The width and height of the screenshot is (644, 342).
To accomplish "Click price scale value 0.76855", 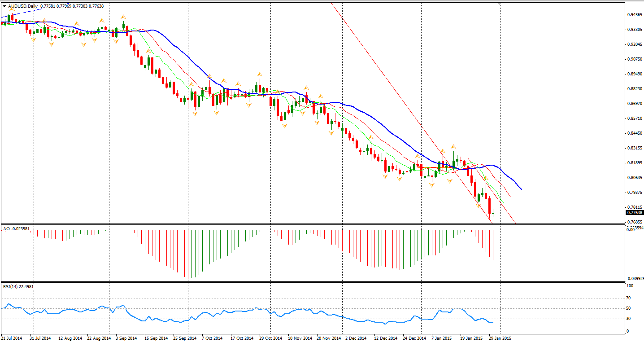I will [634, 222].
